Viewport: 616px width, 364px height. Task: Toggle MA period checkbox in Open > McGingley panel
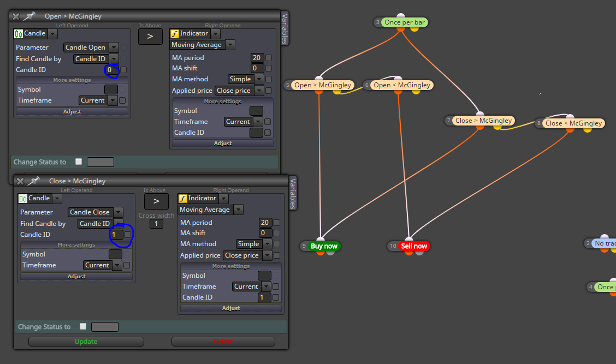269,58
